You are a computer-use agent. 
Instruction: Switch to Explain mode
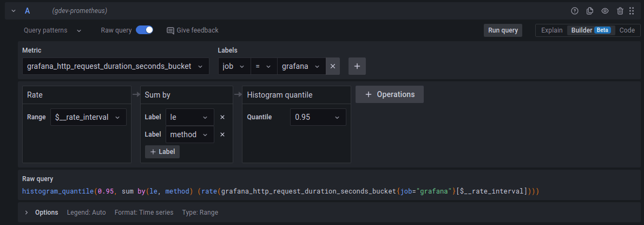(x=551, y=30)
